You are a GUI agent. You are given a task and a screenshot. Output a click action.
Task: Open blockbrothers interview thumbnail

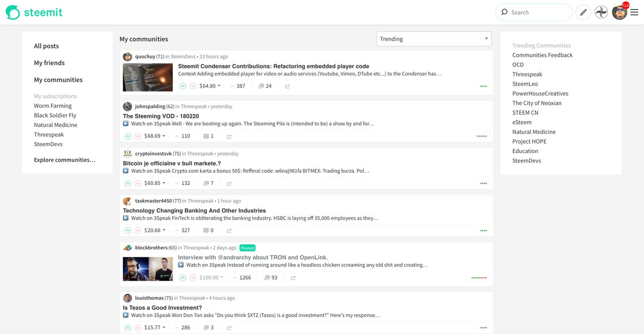pyautogui.click(x=148, y=269)
